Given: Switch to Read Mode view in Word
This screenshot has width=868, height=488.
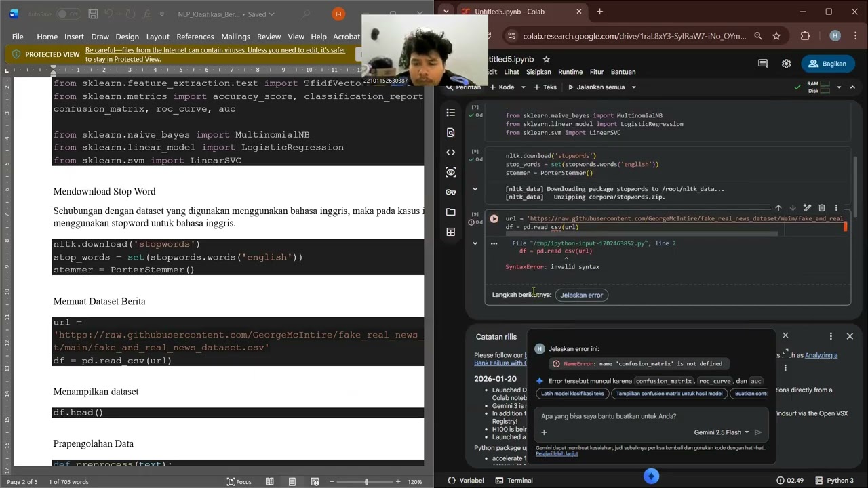Looking at the screenshot, I should pos(270,481).
